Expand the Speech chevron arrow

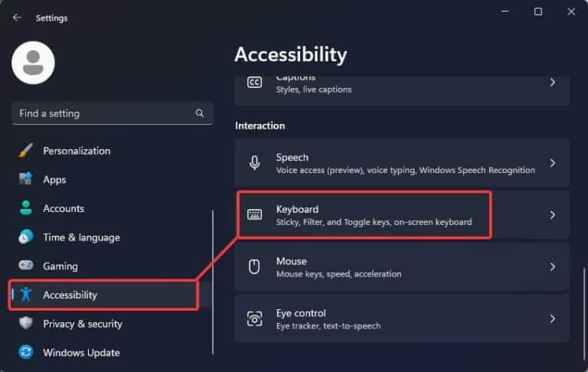[x=552, y=163]
